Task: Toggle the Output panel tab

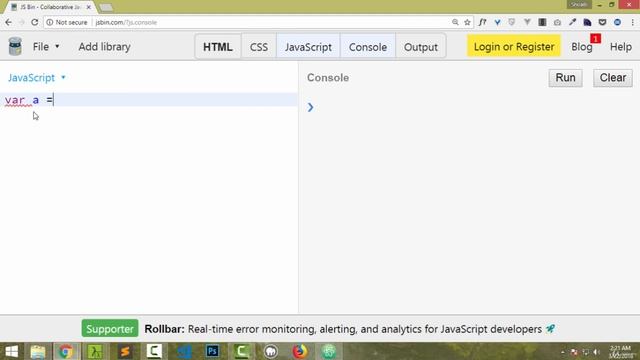Action: tap(421, 47)
